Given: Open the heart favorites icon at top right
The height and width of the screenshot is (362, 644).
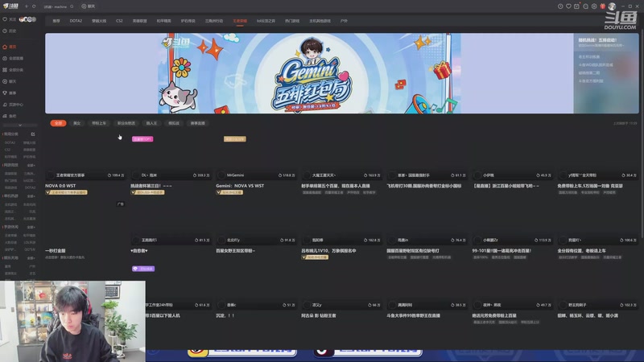Looking at the screenshot, I should click(568, 6).
